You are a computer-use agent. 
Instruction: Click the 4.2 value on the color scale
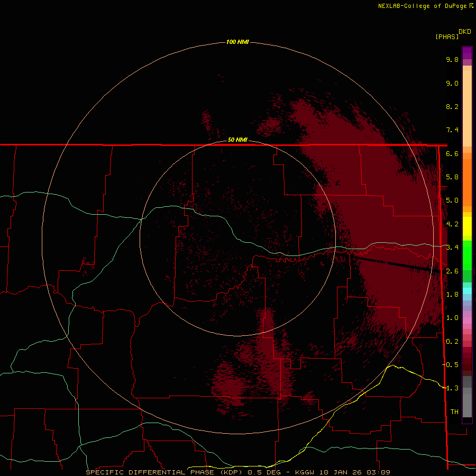click(x=452, y=224)
